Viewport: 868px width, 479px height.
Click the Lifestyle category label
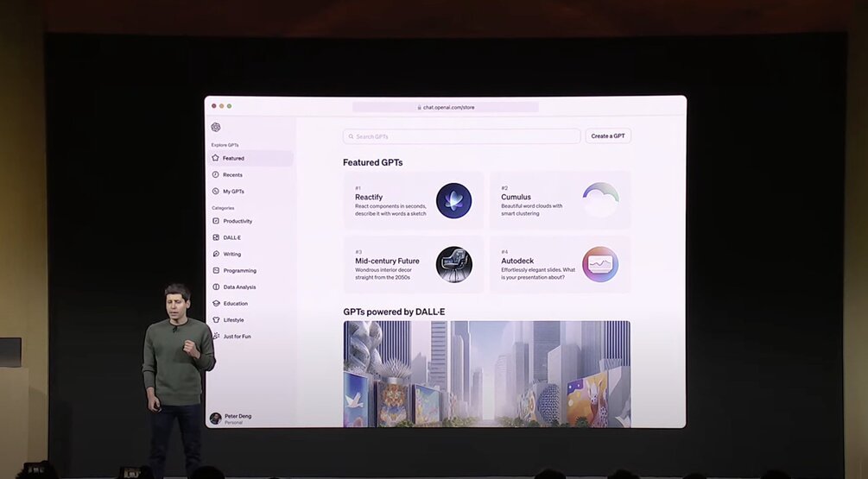(233, 320)
